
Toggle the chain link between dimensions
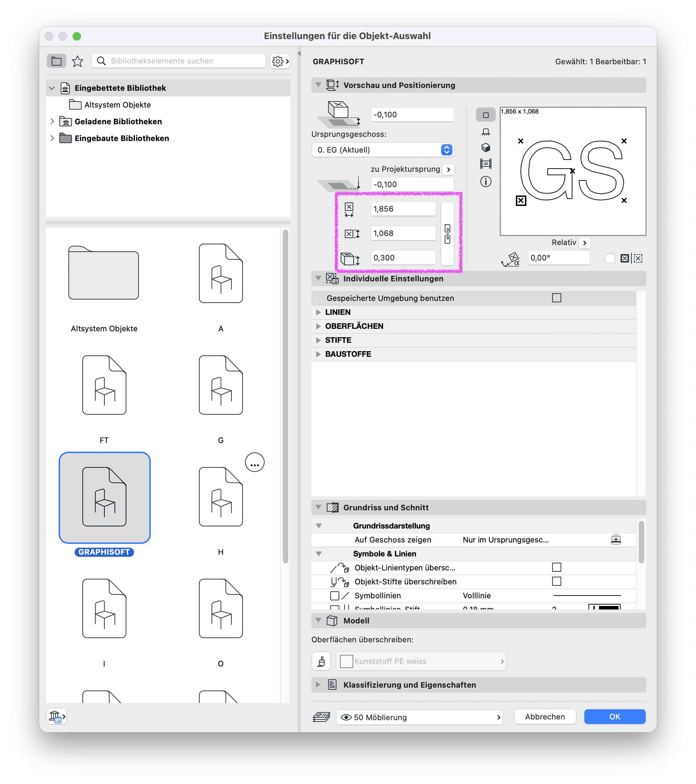447,234
